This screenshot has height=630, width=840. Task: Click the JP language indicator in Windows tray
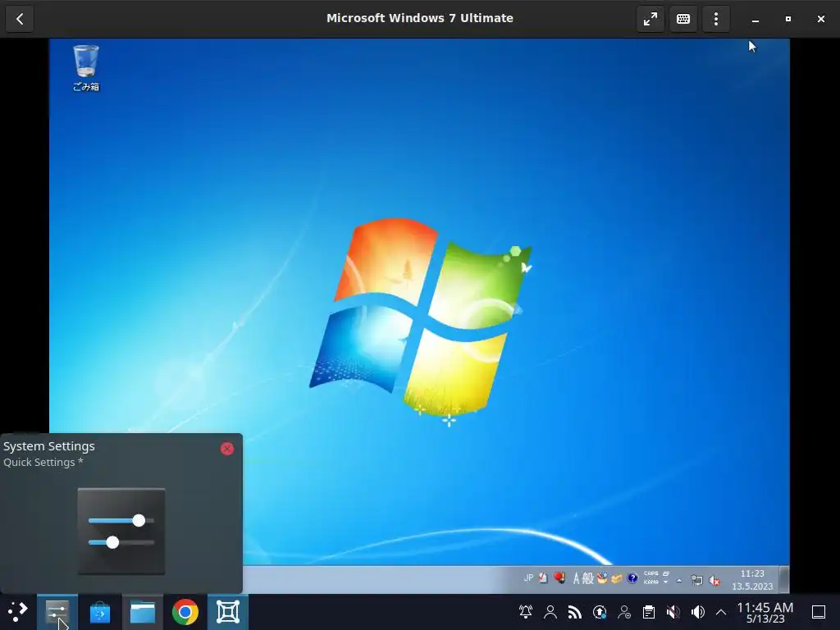529,578
